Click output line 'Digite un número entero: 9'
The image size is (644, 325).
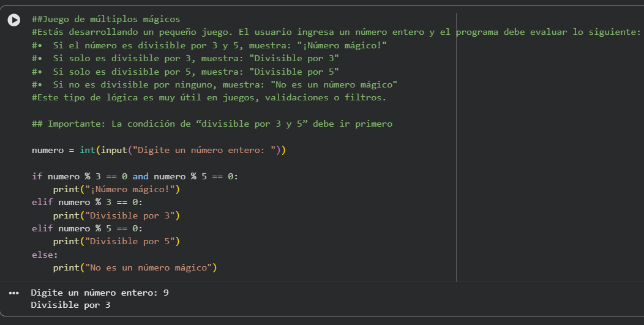[100, 293]
